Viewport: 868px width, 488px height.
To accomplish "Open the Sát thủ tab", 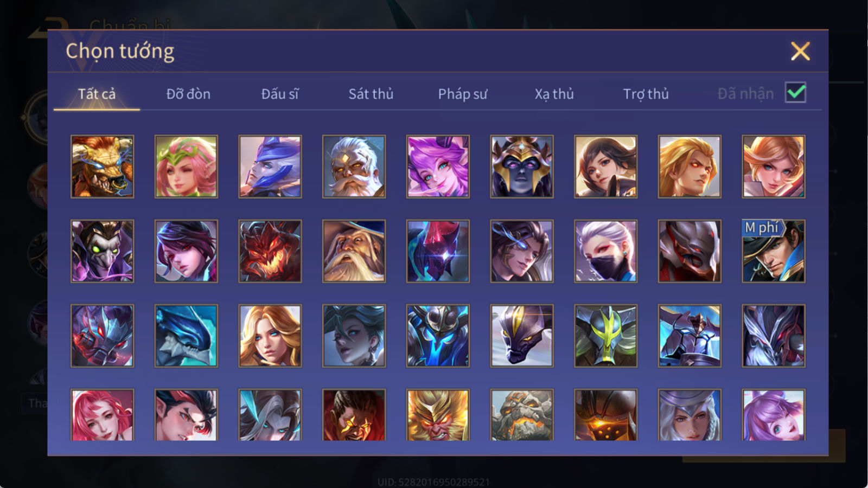I will pos(371,94).
